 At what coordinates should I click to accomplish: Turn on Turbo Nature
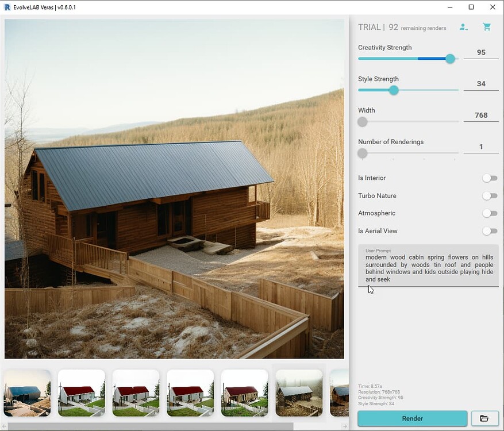click(490, 195)
